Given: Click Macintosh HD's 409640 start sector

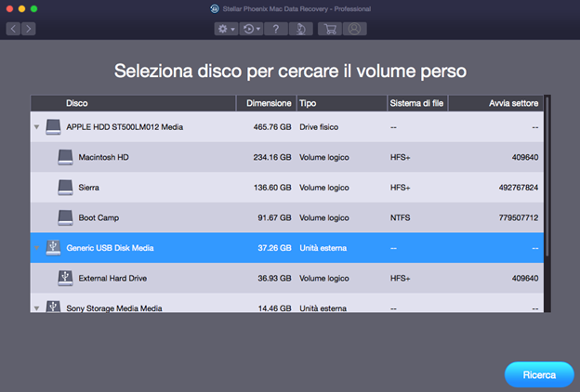Looking at the screenshot, I should (525, 157).
